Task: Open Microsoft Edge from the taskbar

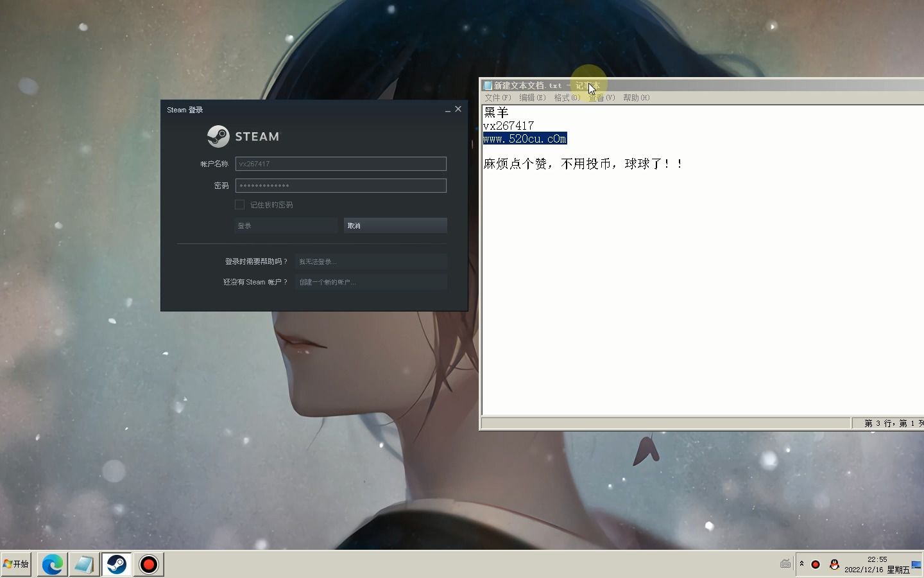Action: tap(52, 565)
